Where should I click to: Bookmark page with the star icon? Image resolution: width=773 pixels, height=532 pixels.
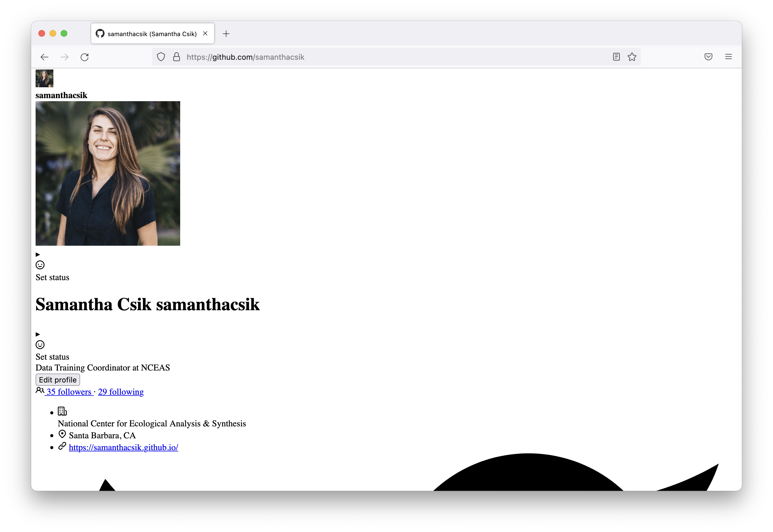631,57
